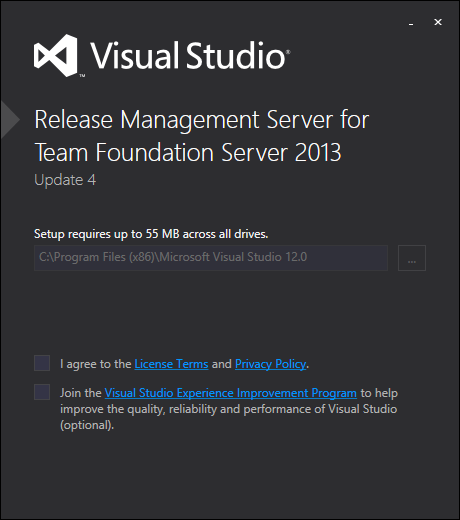Image resolution: width=460 pixels, height=520 pixels.
Task: Click the Release Management Server heading
Action: (x=202, y=136)
